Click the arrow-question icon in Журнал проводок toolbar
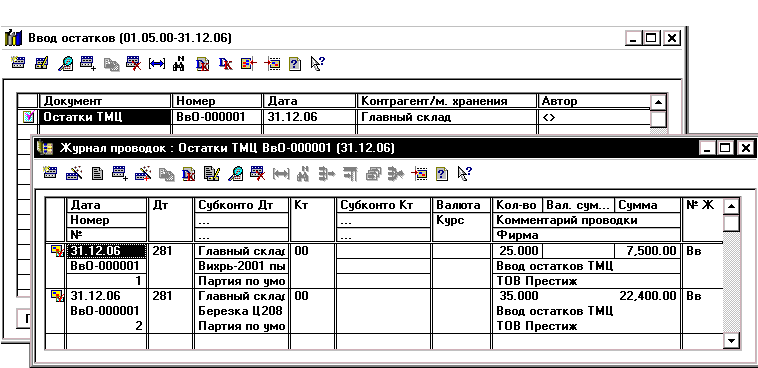This screenshot has height=368, width=758. (x=464, y=173)
